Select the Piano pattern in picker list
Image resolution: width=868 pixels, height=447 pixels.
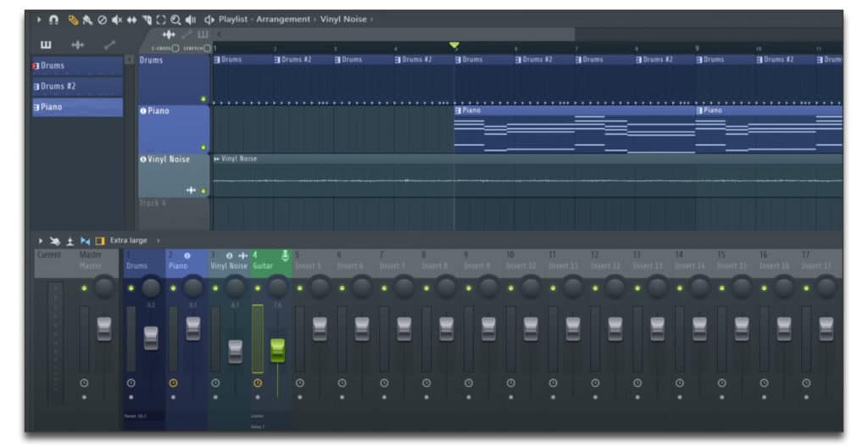pos(77,107)
